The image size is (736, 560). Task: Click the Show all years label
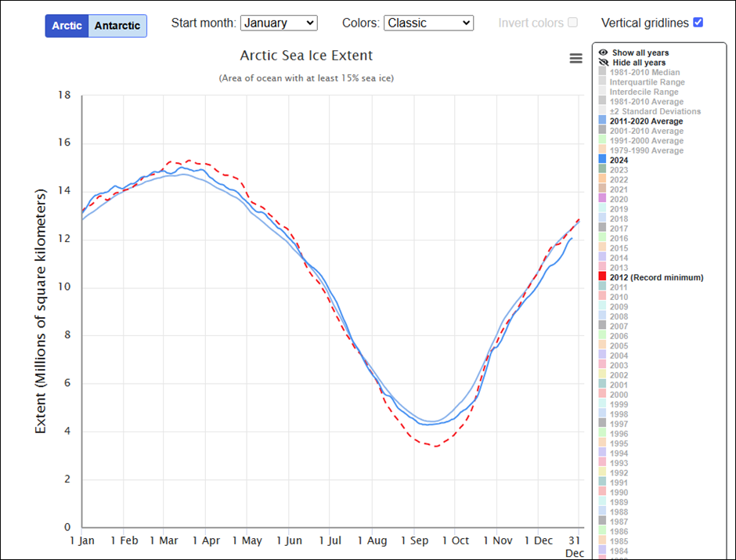click(x=640, y=52)
